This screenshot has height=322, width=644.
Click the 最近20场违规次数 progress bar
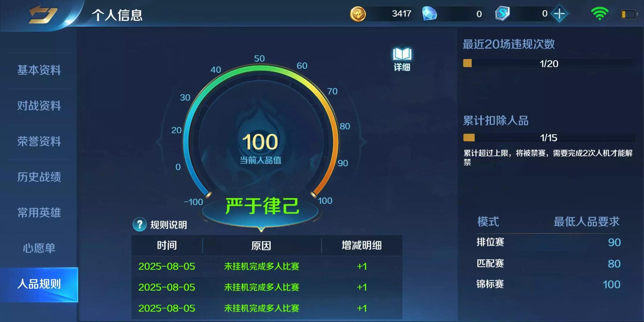[x=548, y=63]
